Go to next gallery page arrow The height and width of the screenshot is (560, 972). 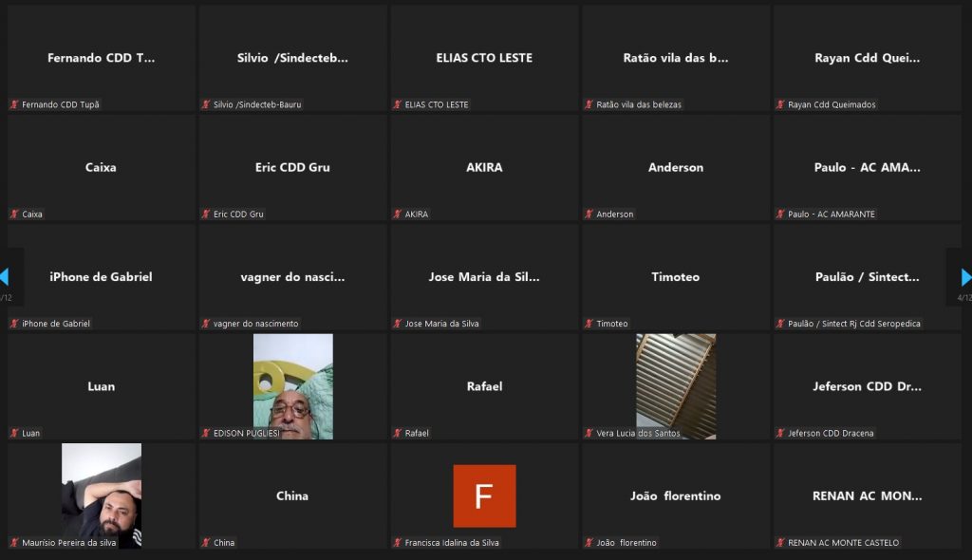[x=966, y=276]
